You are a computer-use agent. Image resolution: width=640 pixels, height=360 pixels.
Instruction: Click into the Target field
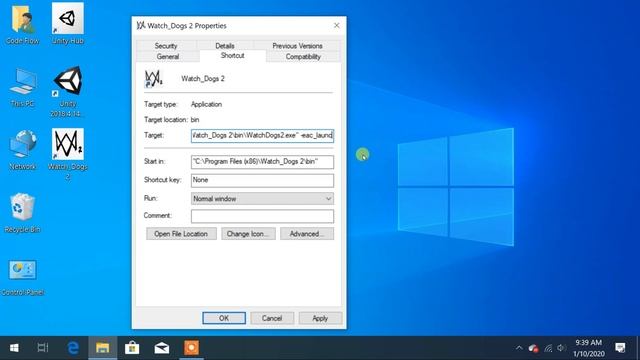(x=262, y=136)
